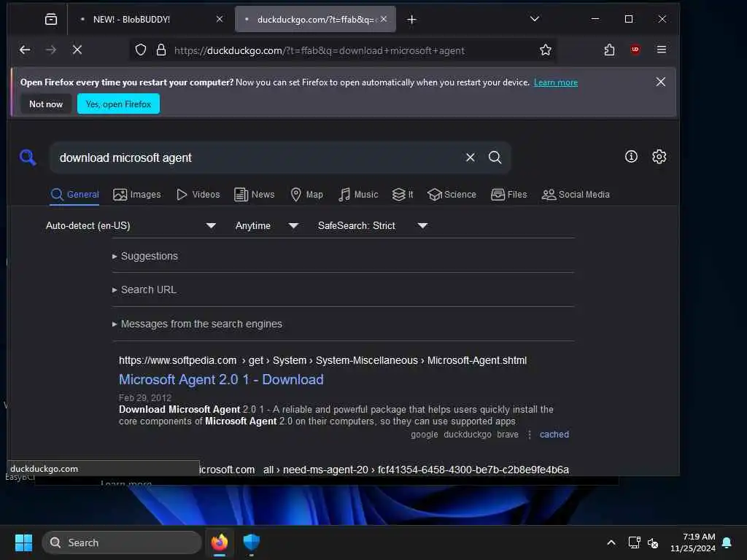
Task: Click the blue magnifier logo icon
Action: point(28,157)
